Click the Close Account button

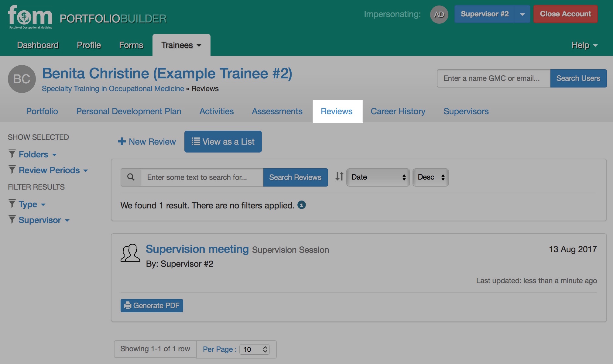(566, 14)
